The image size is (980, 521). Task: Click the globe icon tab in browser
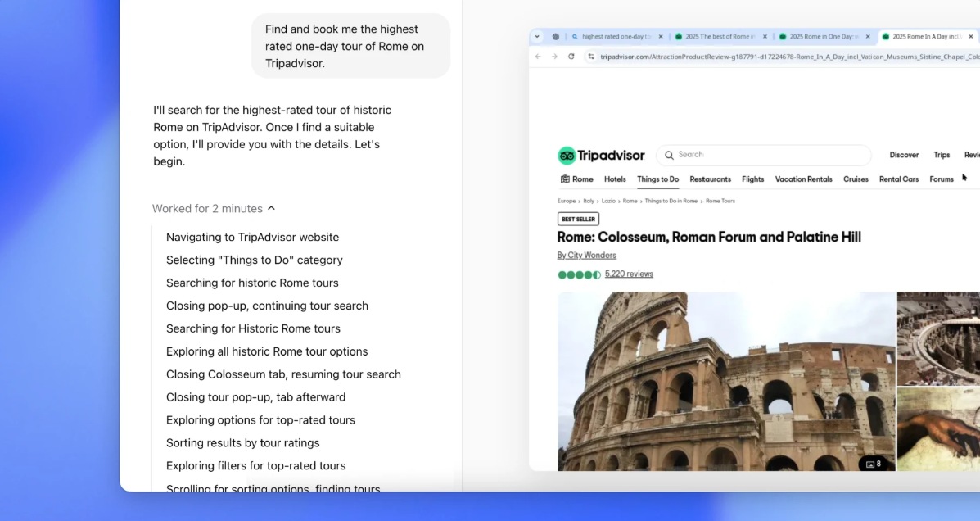point(556,36)
